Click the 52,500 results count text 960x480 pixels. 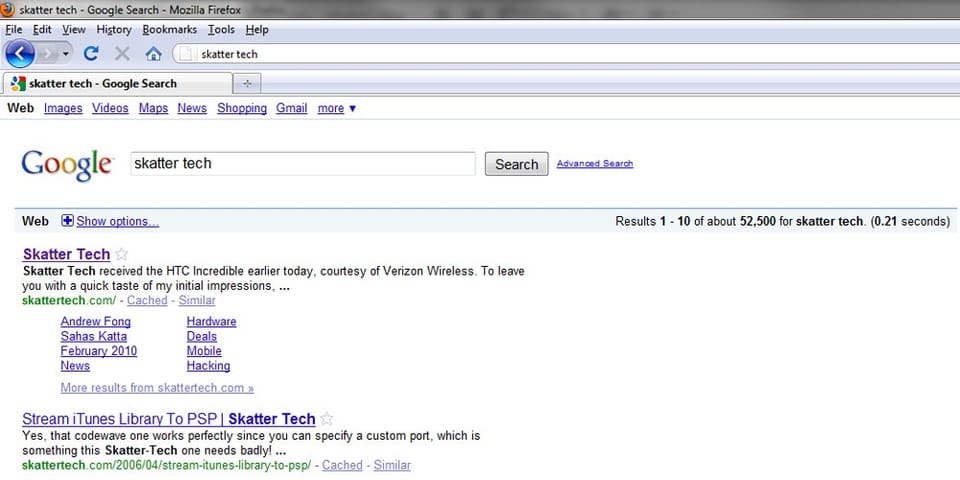[758, 221]
